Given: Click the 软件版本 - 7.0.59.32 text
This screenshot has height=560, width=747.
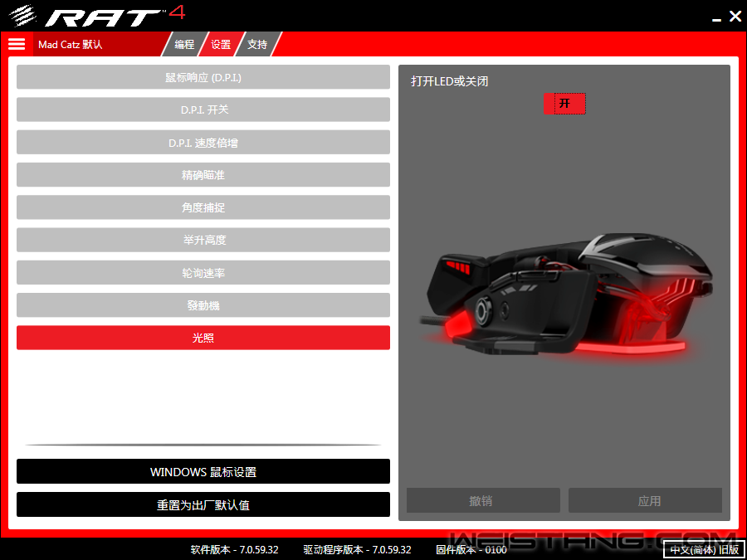Looking at the screenshot, I should pos(234,549).
